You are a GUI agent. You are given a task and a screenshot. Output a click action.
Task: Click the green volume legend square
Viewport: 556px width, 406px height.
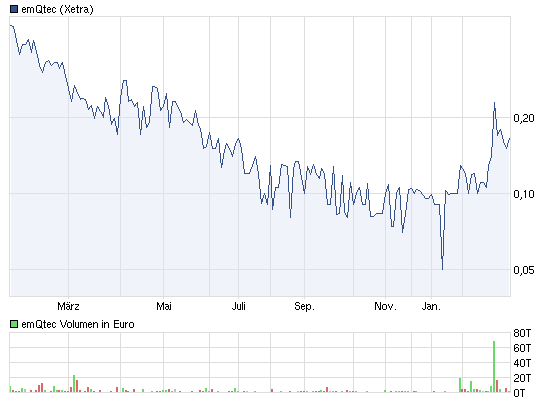(14, 324)
